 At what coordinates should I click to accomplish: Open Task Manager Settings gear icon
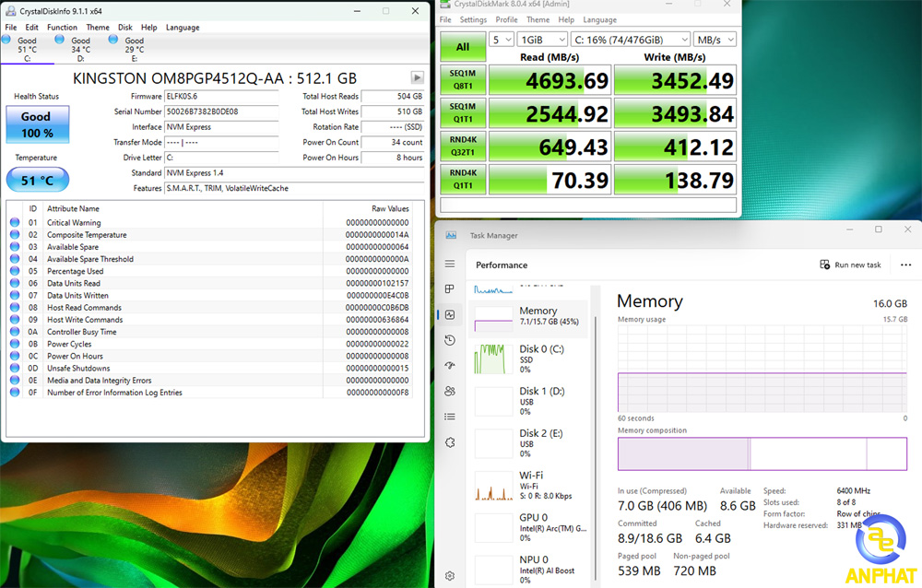[x=450, y=576]
